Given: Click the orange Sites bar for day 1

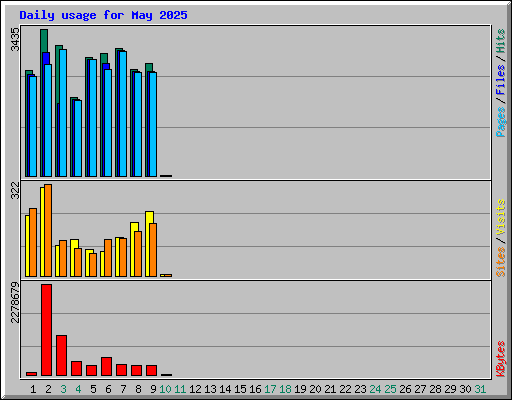Looking at the screenshot, I should click(x=33, y=242).
